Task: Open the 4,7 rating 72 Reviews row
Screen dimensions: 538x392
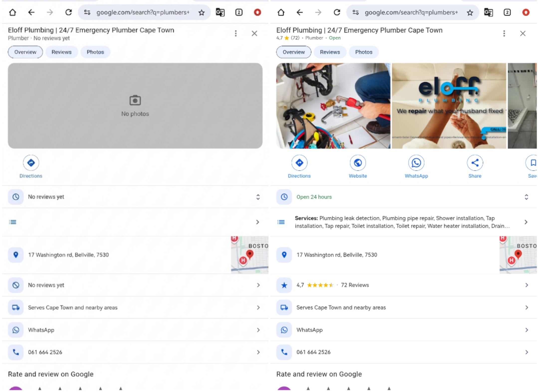Action: (404, 285)
